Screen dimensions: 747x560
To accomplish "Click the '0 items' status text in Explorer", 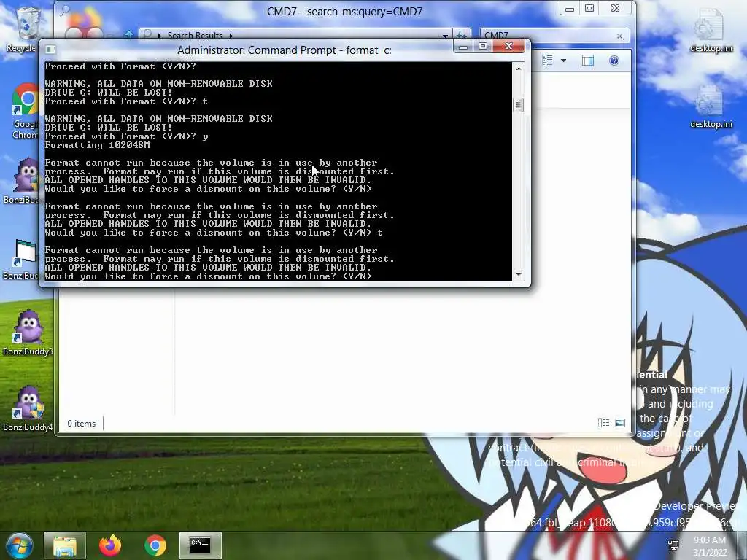I will 82,424.
